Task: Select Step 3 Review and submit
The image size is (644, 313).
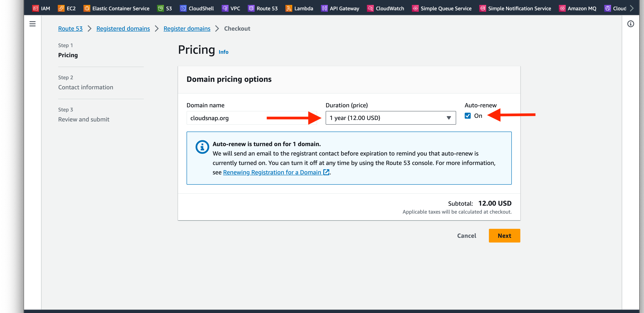Action: (x=84, y=120)
